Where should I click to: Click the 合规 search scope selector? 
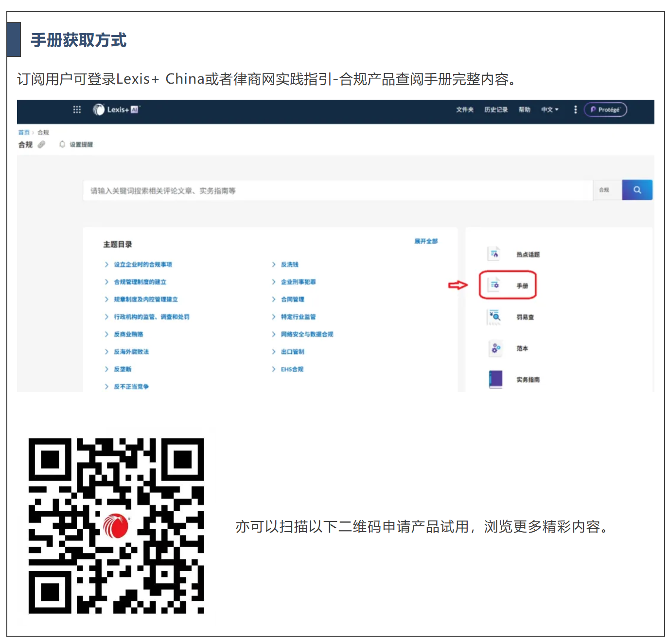tap(607, 190)
